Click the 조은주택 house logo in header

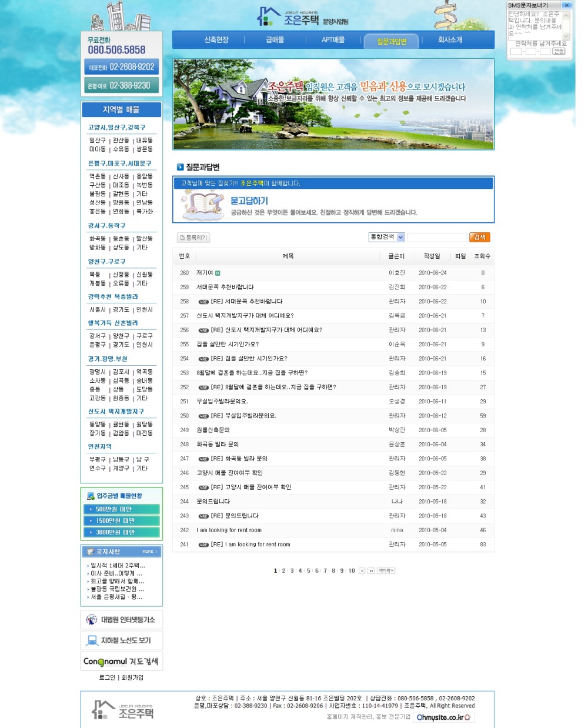(301, 17)
